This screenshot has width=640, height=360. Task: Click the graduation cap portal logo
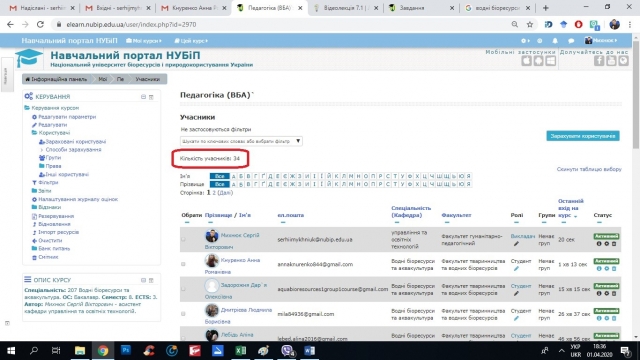(x=29, y=58)
